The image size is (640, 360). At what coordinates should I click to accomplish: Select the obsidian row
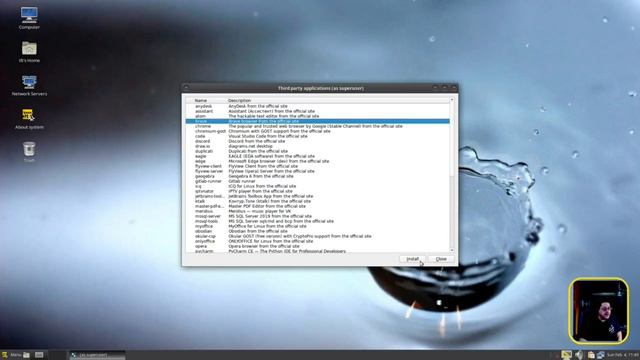point(318,231)
